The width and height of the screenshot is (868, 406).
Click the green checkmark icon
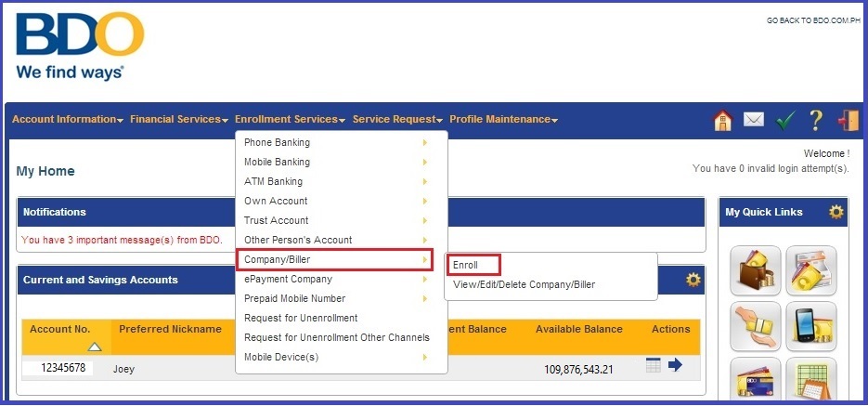click(x=785, y=120)
